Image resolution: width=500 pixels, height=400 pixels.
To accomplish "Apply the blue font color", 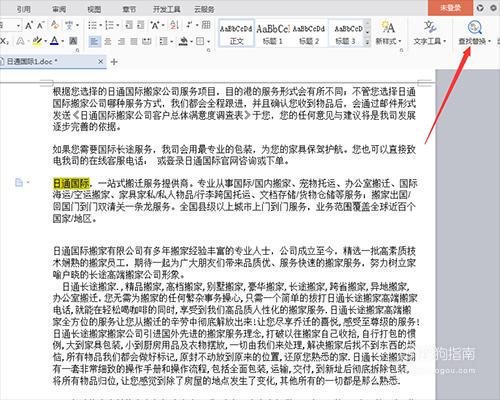I will tap(54, 41).
